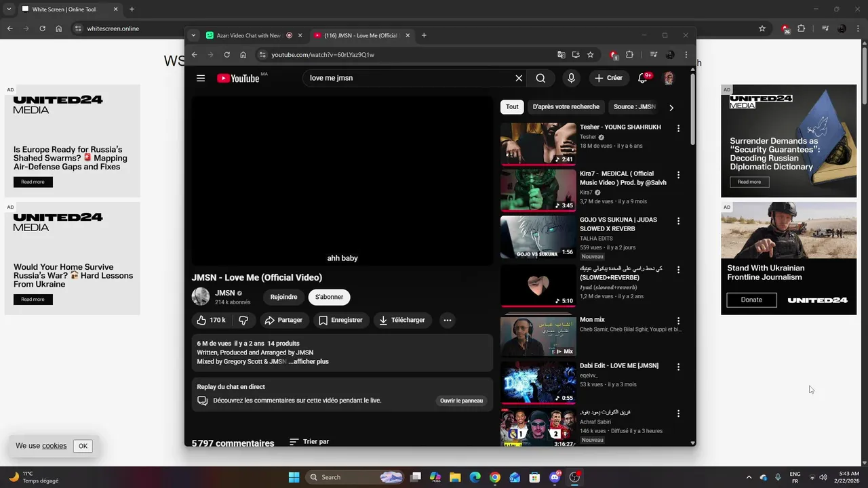
Task: Clear the YouTube search query
Action: [519, 78]
